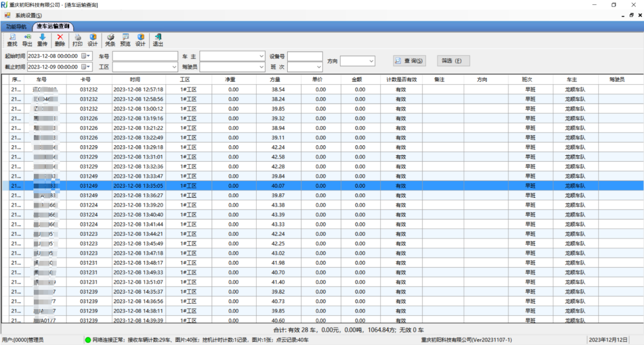This screenshot has height=345, width=644.
Task: Click the 查找 search toolbar icon
Action: (x=12, y=40)
